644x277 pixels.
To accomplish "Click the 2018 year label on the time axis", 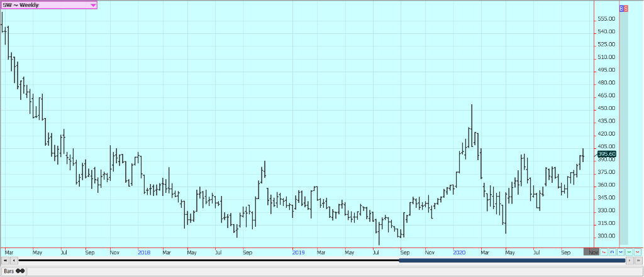I will coord(144,253).
